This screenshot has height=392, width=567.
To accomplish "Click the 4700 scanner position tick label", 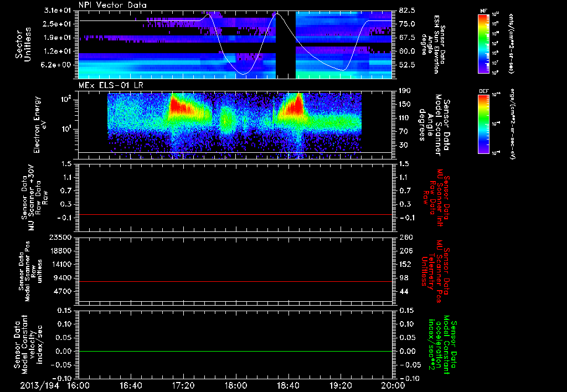I will [x=62, y=291].
